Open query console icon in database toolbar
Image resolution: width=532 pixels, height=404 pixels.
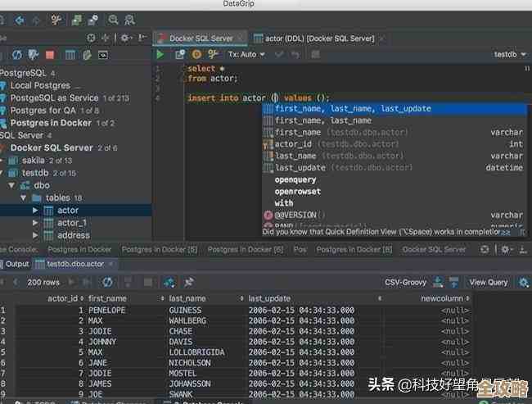[103, 55]
